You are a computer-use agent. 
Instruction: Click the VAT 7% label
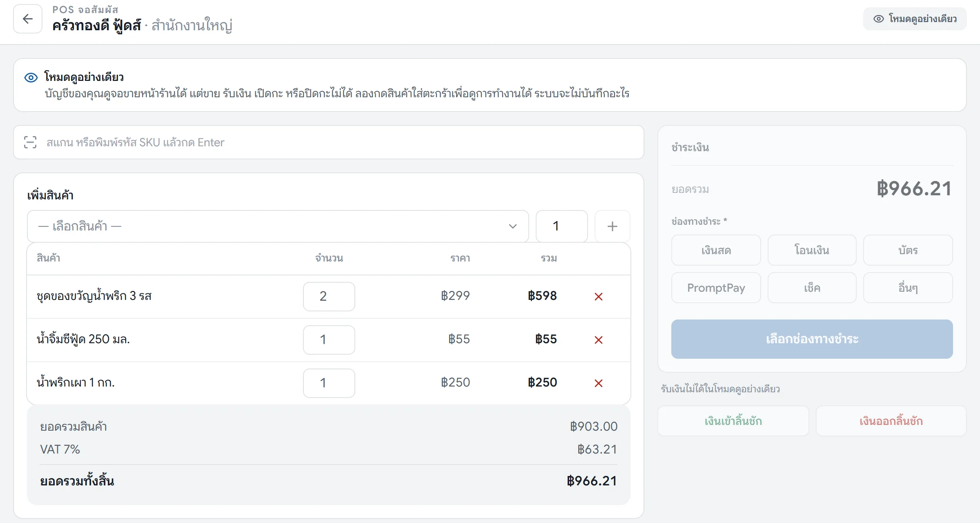[60, 449]
